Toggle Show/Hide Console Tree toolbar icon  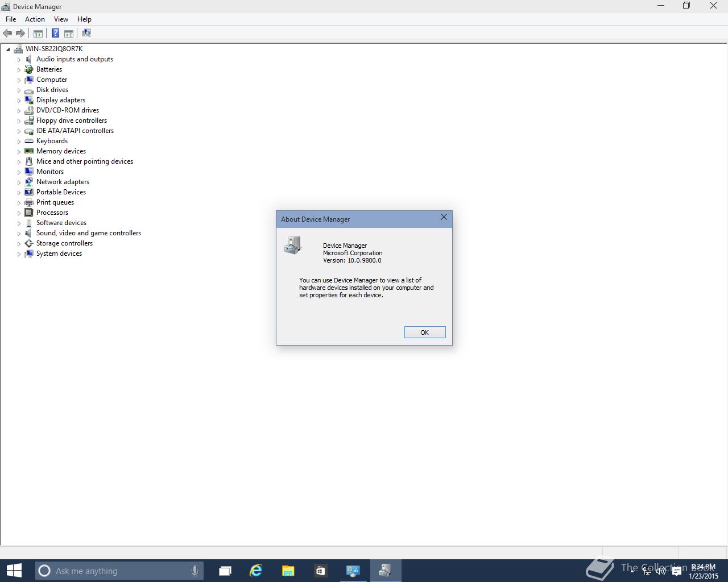pyautogui.click(x=38, y=33)
